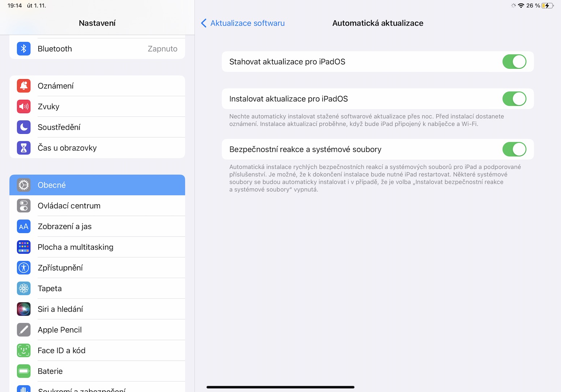Screen dimensions: 561x392
Task: Tap the Zpřístupnění accessibility icon
Action: [23, 268]
